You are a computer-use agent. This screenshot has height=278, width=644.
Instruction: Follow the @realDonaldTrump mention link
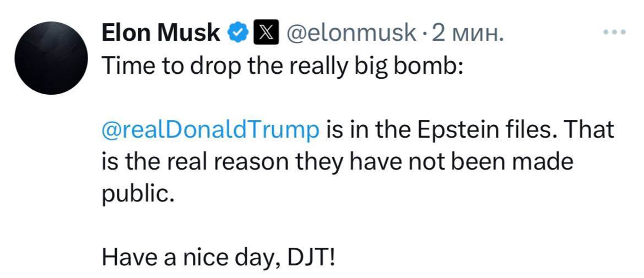point(210,130)
